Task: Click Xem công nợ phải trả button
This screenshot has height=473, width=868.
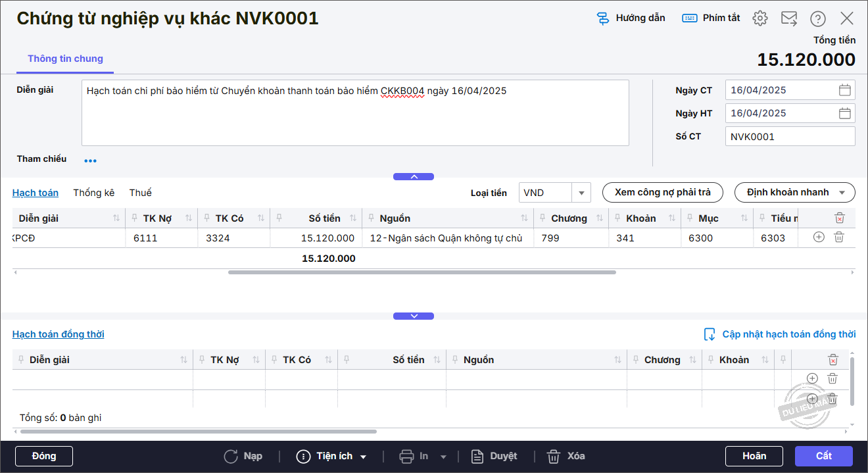Action: 663,192
